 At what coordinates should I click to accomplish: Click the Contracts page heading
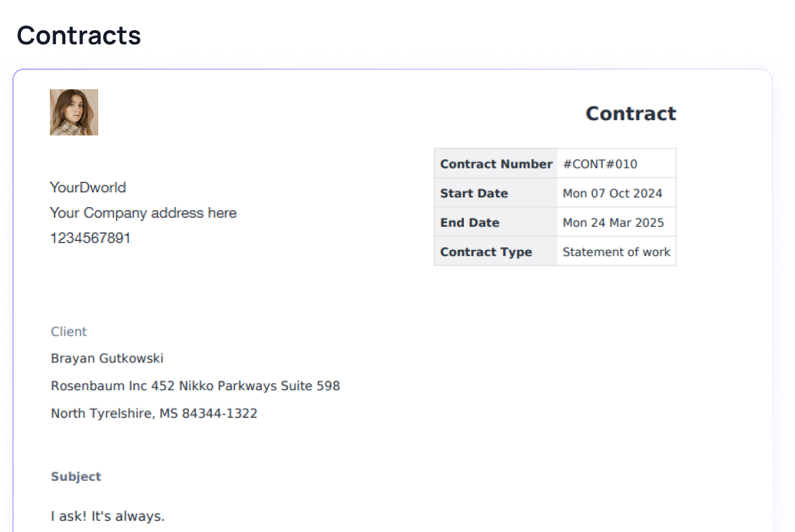coord(79,36)
